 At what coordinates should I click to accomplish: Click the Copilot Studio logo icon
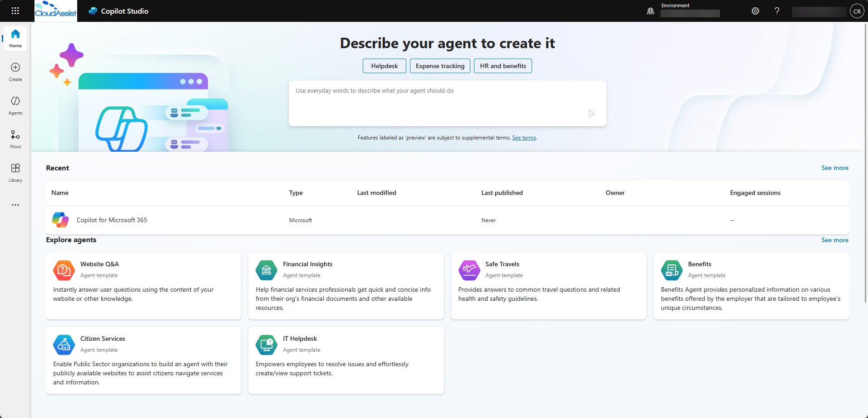pos(93,11)
